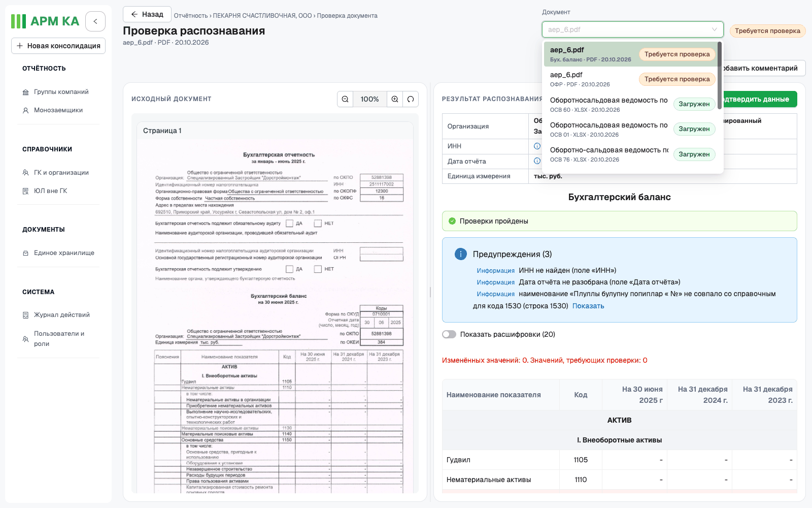The height and width of the screenshot is (508, 812).
Task: Click the 100% zoom level field
Action: click(370, 99)
